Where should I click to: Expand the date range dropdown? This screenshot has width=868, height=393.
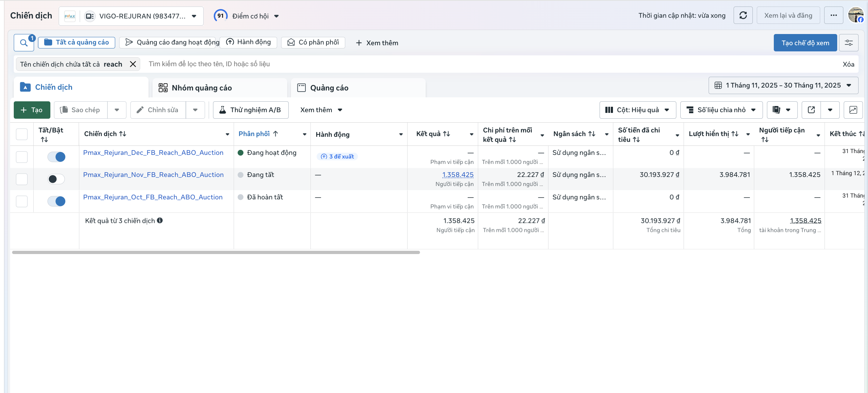pos(783,85)
